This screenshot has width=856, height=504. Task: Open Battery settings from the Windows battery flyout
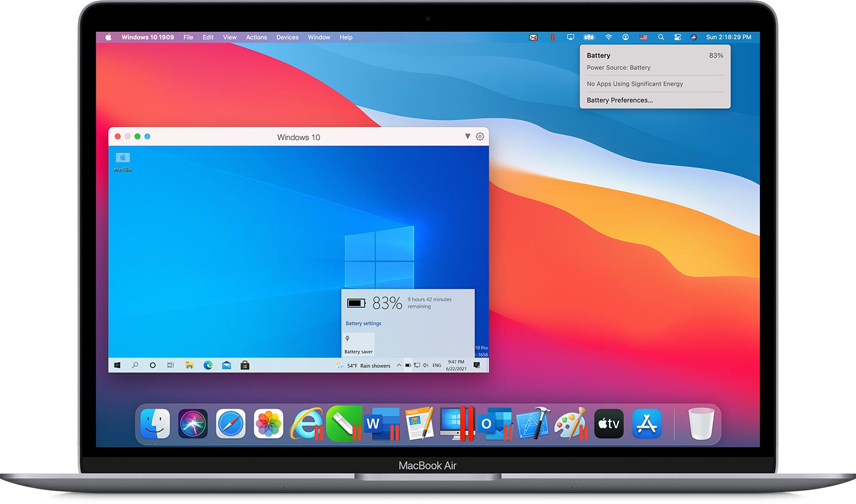coord(362,323)
